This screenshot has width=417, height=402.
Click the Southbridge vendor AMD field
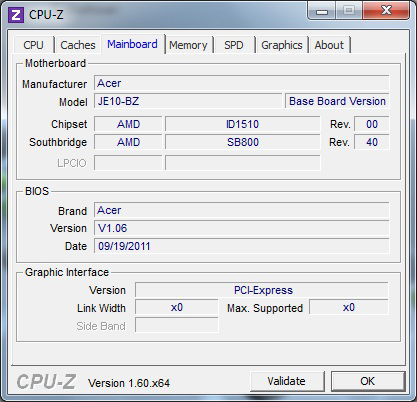coord(128,142)
